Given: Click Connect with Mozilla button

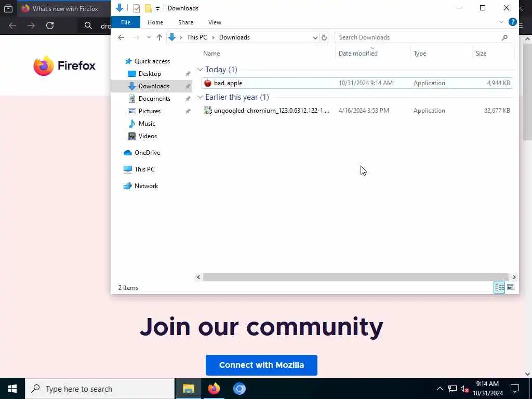Looking at the screenshot, I should coord(261,365).
